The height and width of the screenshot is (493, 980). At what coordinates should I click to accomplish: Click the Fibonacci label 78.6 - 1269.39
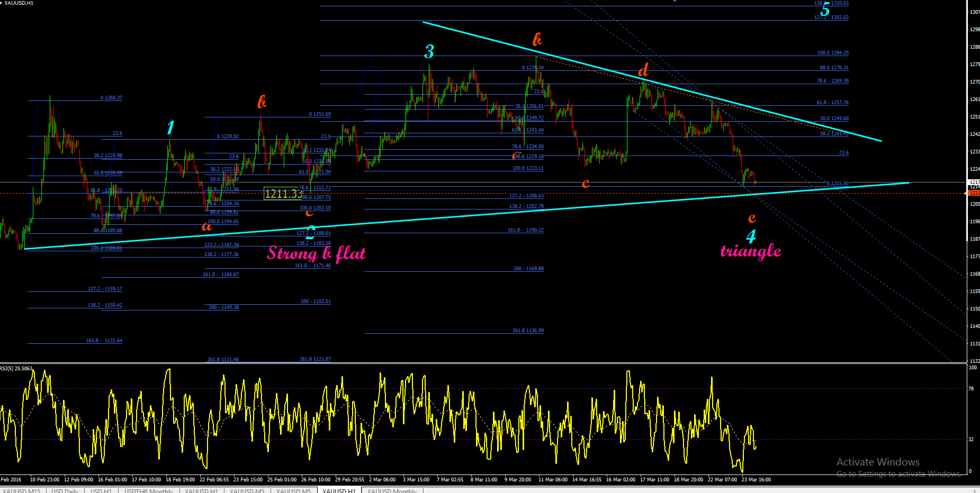click(x=832, y=81)
